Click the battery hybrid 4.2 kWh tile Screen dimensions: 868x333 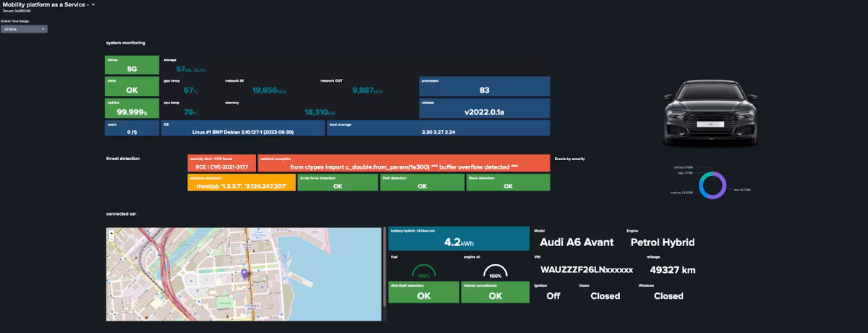459,239
